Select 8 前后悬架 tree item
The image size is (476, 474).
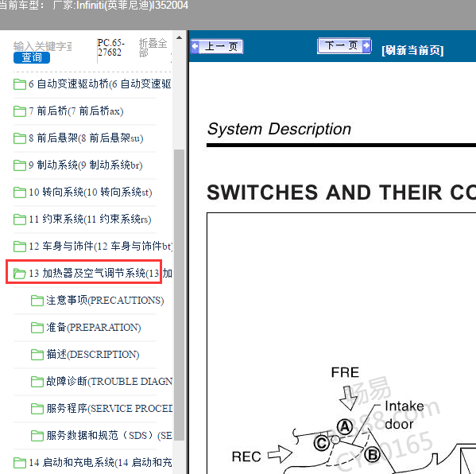click(86, 138)
